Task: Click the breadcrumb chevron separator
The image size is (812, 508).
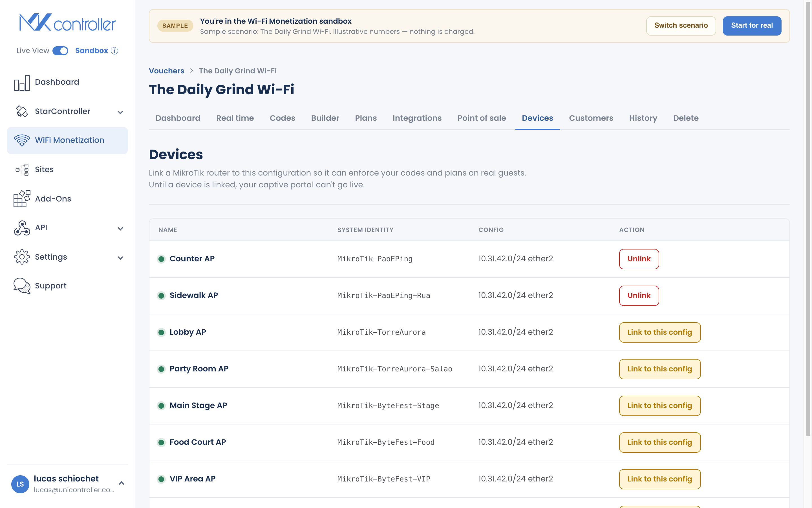Action: [192, 71]
